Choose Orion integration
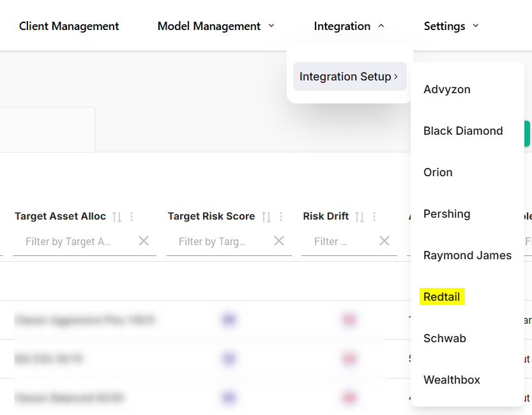This screenshot has height=415, width=532. (437, 172)
